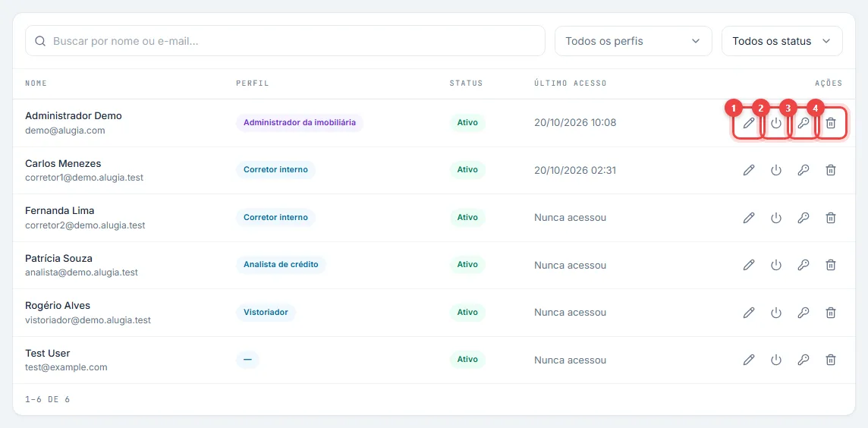Click power icon in Test User row

coord(776,360)
